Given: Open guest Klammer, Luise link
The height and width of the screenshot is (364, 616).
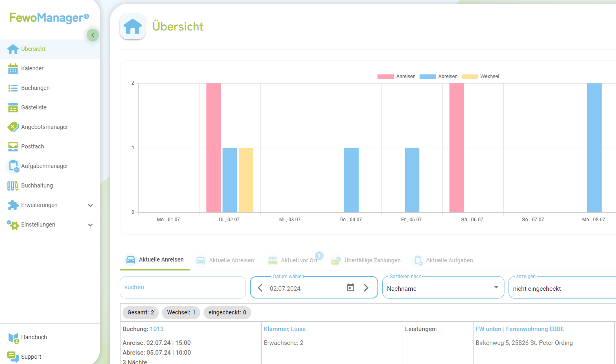Looking at the screenshot, I should [285, 329].
